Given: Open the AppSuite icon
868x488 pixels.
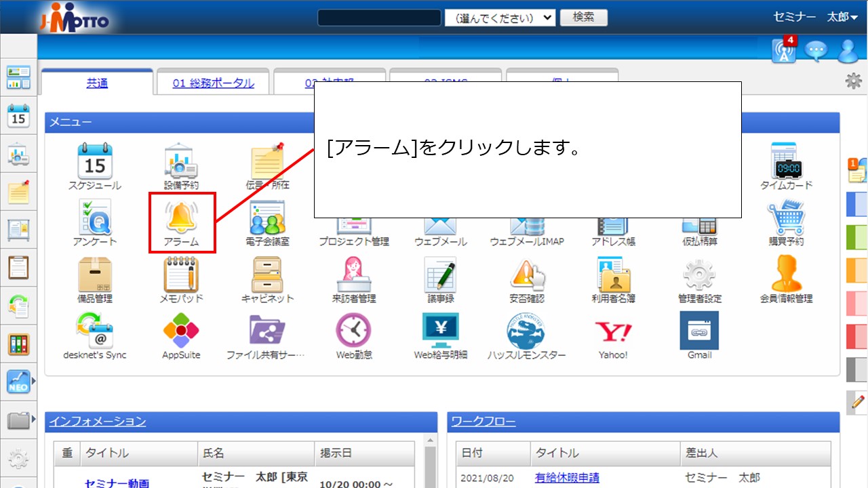Looking at the screenshot, I should [x=181, y=331].
